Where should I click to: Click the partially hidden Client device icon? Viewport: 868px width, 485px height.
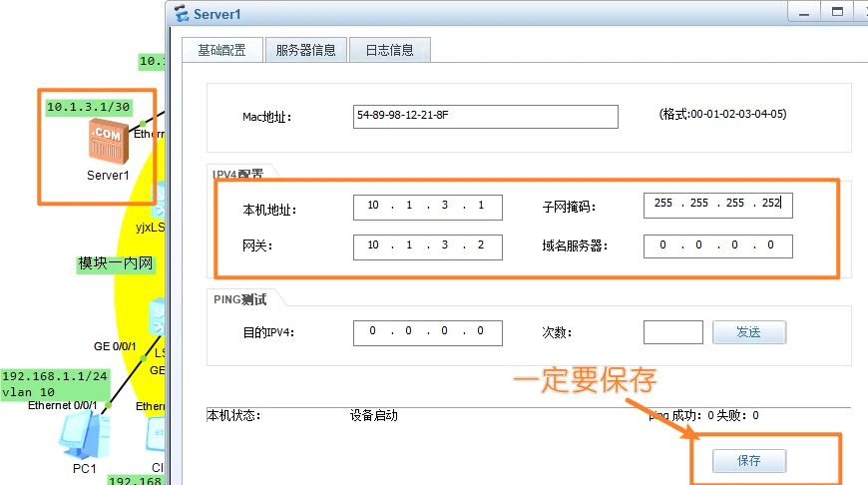point(160,435)
